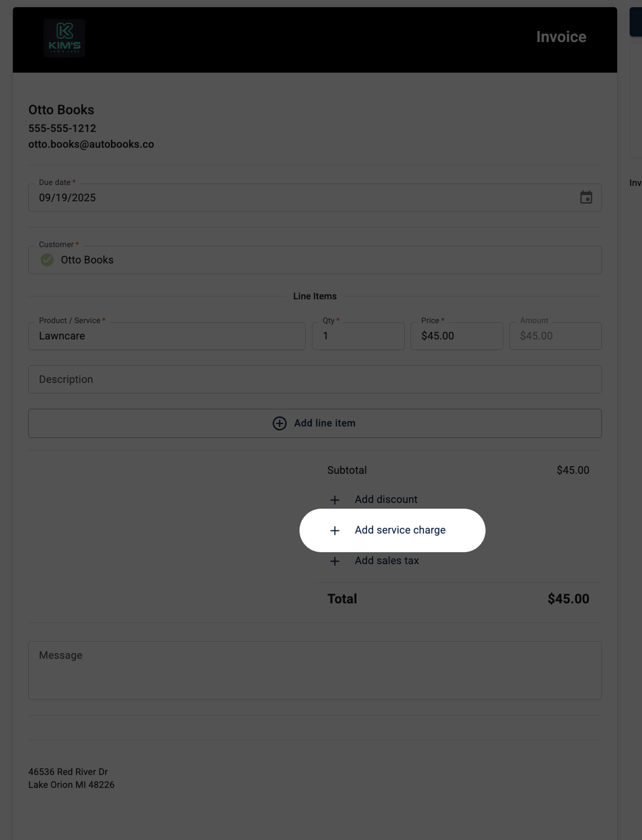Select Add service charge option

point(400,530)
